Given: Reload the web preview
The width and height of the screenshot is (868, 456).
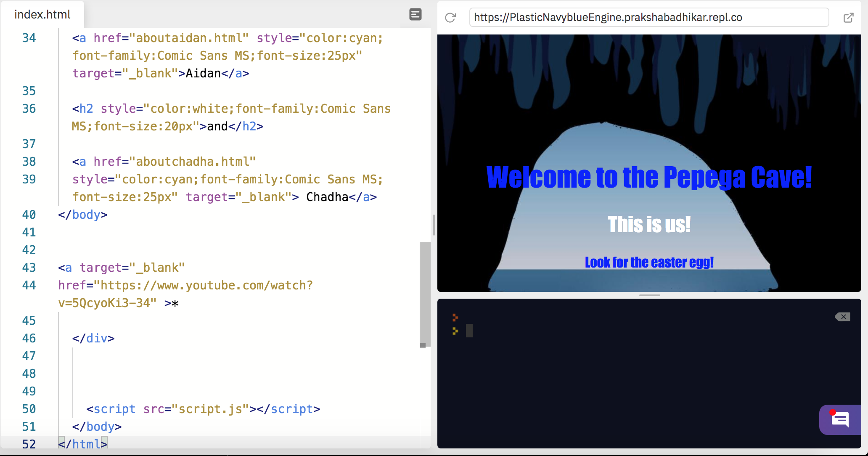Looking at the screenshot, I should pyautogui.click(x=450, y=18).
